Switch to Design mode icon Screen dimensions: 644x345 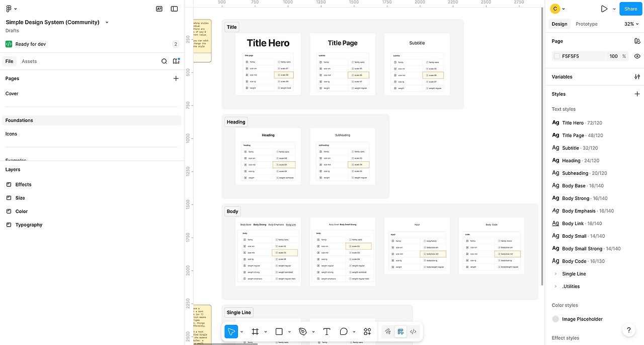pyautogui.click(x=400, y=331)
